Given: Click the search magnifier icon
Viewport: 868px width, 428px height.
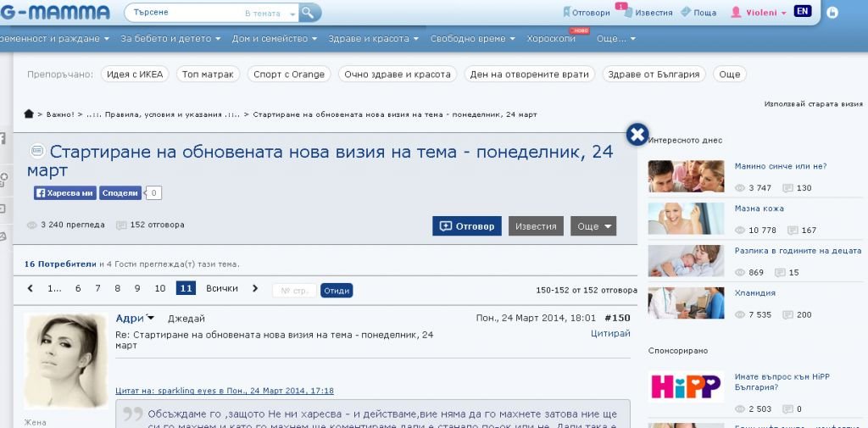Looking at the screenshot, I should click(x=310, y=13).
